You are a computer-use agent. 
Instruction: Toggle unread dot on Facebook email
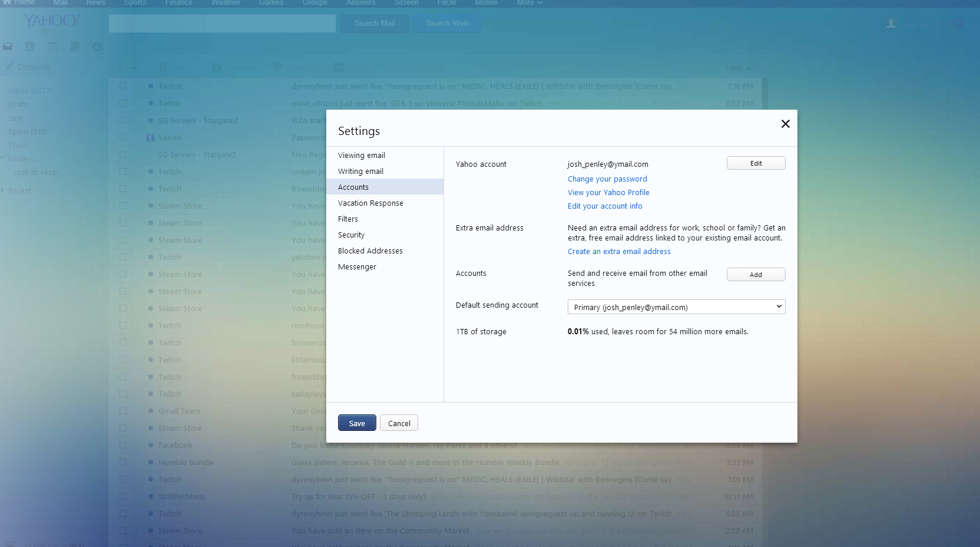151,445
